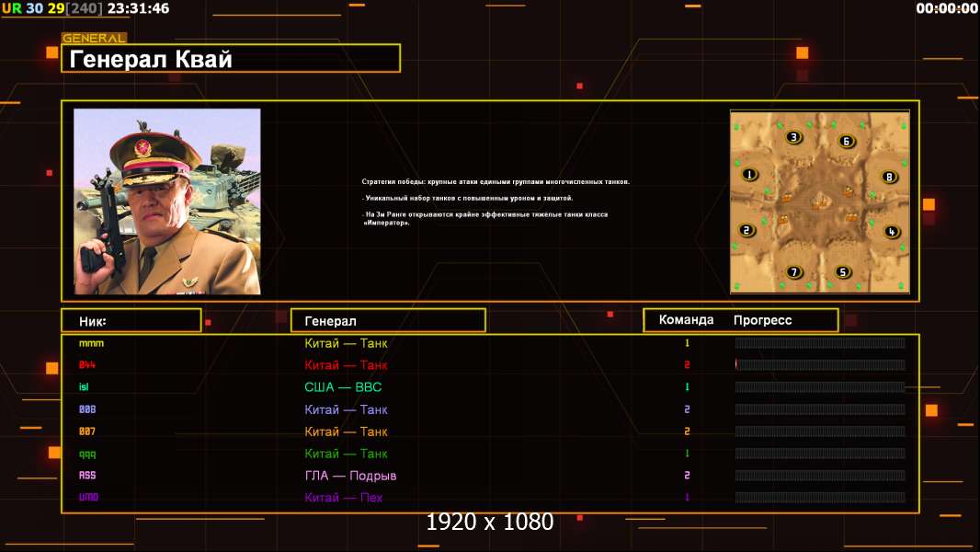Click the loading progress bar for 007
This screenshot has height=552, width=980.
point(820,431)
